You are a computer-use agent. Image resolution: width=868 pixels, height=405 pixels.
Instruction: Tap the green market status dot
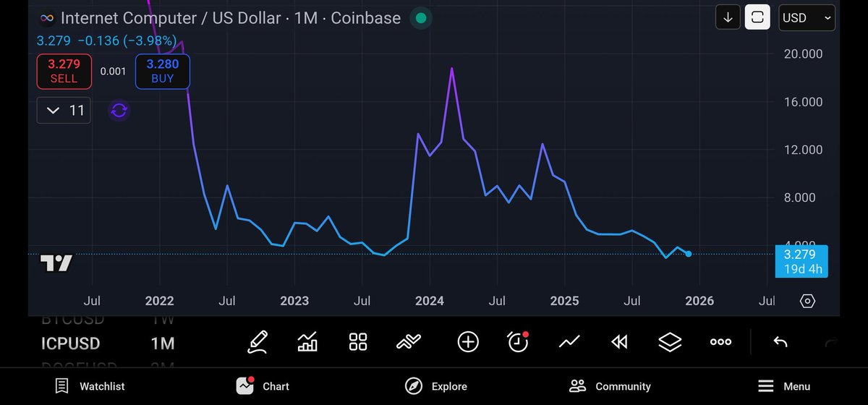click(421, 18)
